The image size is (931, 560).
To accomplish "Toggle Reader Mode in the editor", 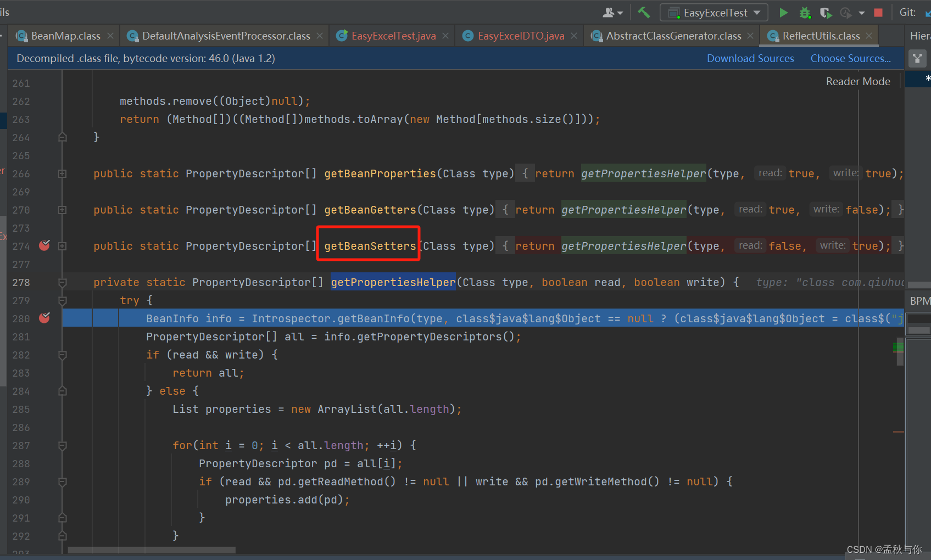I will point(858,81).
